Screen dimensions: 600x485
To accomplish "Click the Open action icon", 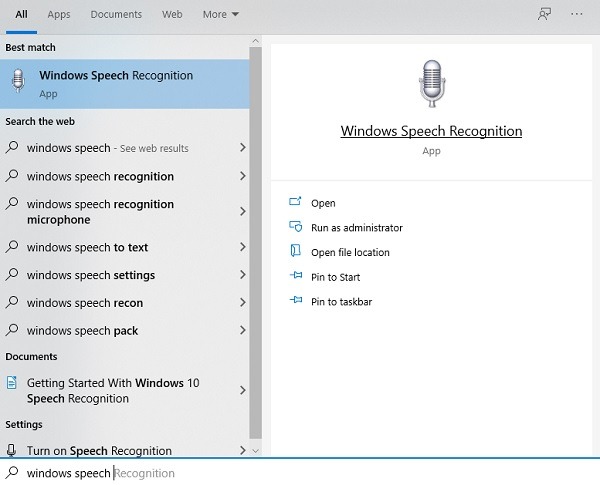I will tap(295, 201).
